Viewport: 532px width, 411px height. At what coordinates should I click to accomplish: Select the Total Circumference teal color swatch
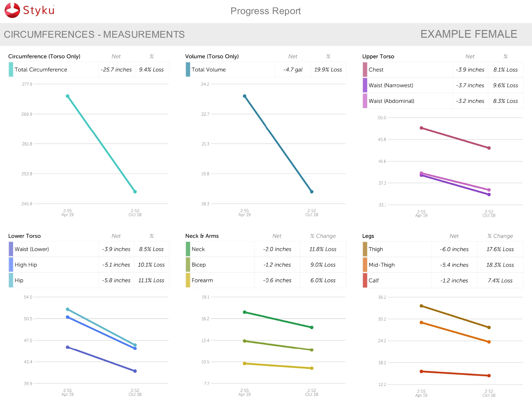click(x=11, y=70)
